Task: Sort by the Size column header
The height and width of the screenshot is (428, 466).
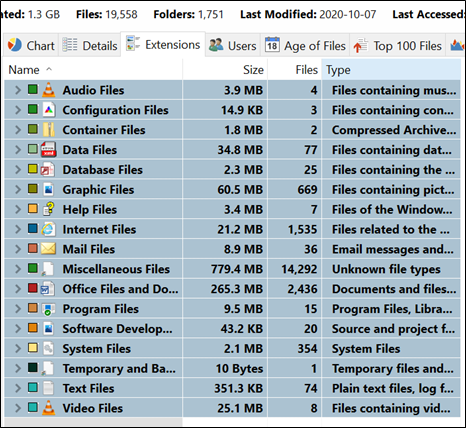Action: click(x=225, y=70)
